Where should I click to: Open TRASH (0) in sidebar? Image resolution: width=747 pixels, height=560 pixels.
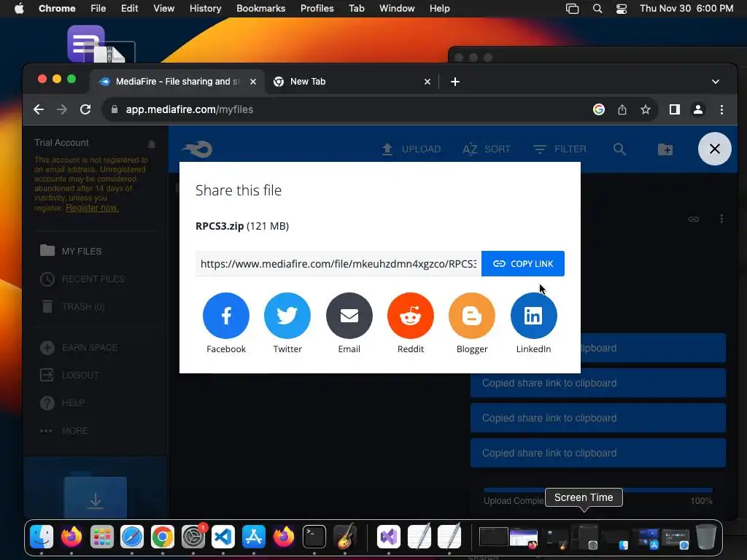click(x=72, y=307)
